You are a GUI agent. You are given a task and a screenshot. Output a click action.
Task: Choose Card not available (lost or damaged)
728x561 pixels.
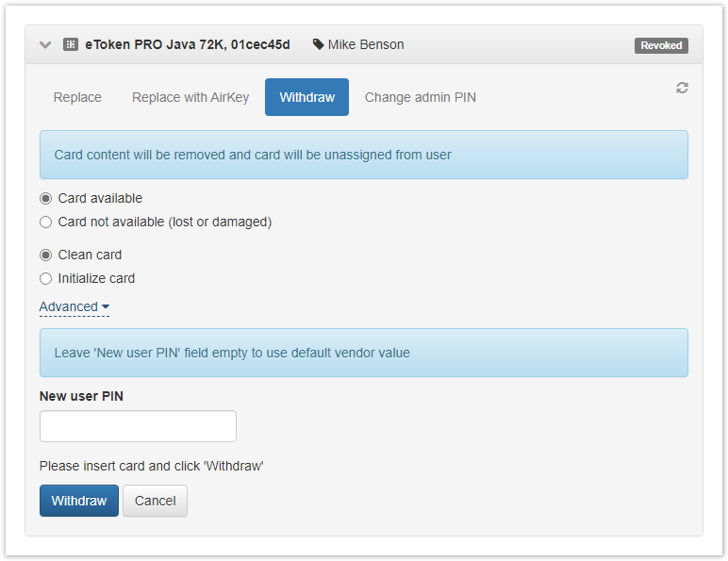(x=46, y=223)
